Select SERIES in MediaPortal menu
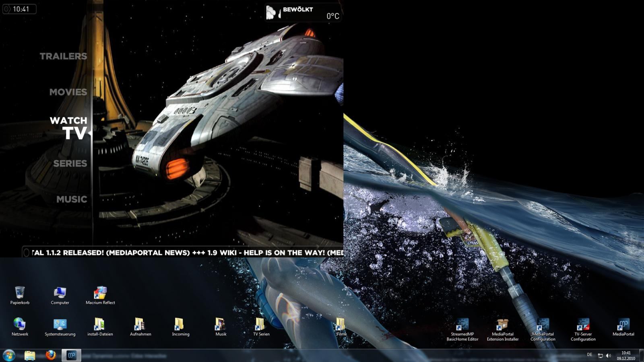Screen dimensions: 644x362 (70, 163)
